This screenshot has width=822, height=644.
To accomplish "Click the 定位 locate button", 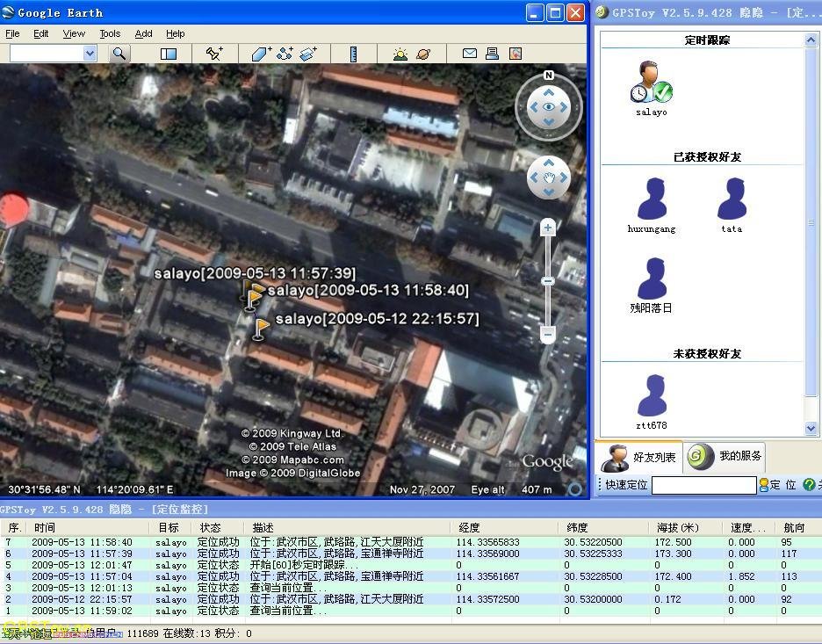I will (778, 485).
